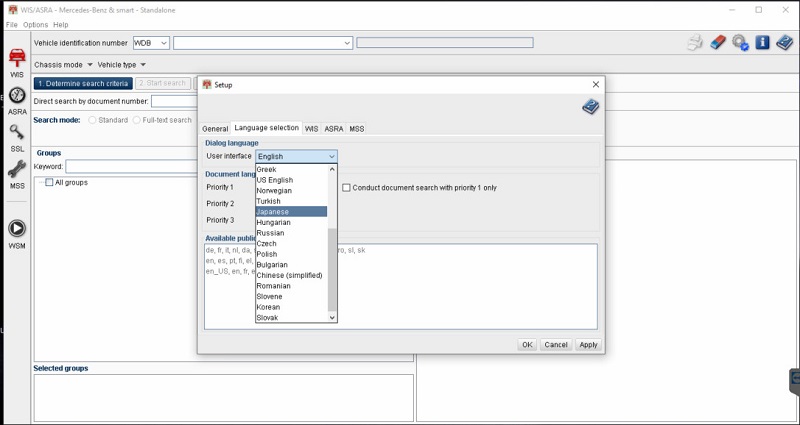Switch to the MSS setup tab
800x425 pixels.
tap(357, 129)
